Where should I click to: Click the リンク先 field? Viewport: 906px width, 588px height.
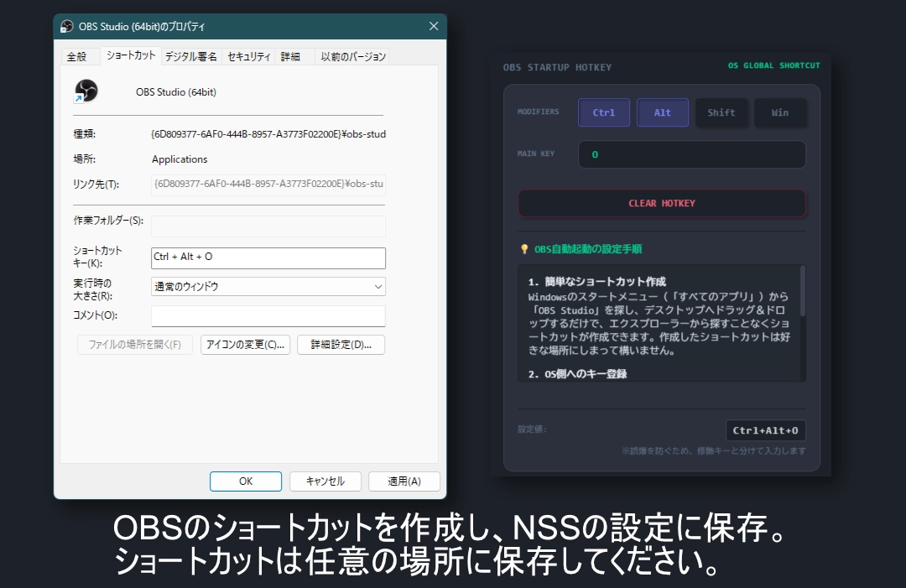[x=268, y=185]
